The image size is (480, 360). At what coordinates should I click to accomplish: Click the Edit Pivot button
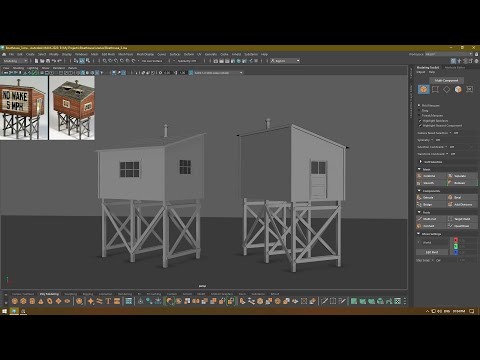(432, 252)
